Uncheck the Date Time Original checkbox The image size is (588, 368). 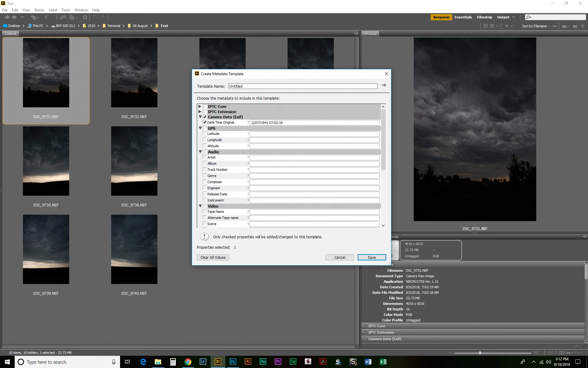click(205, 122)
